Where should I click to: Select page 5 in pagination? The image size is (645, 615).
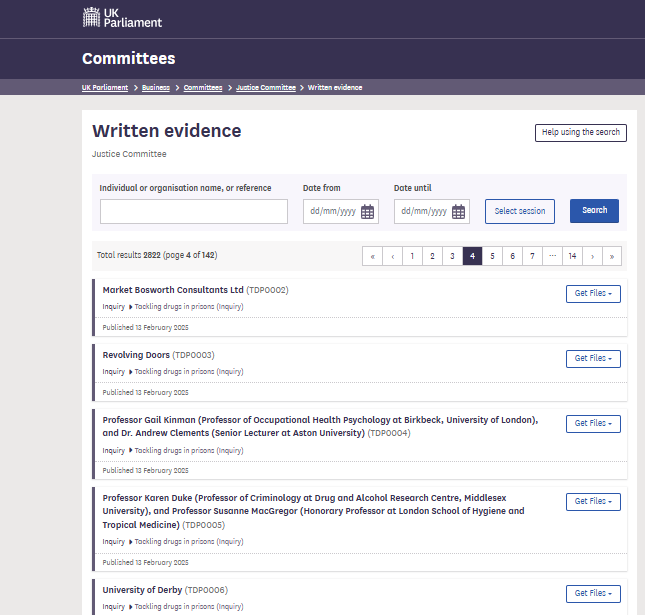coord(492,256)
